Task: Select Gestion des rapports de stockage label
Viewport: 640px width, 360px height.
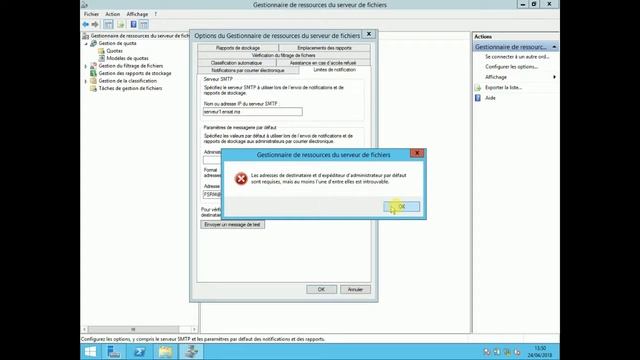Action: (x=135, y=73)
